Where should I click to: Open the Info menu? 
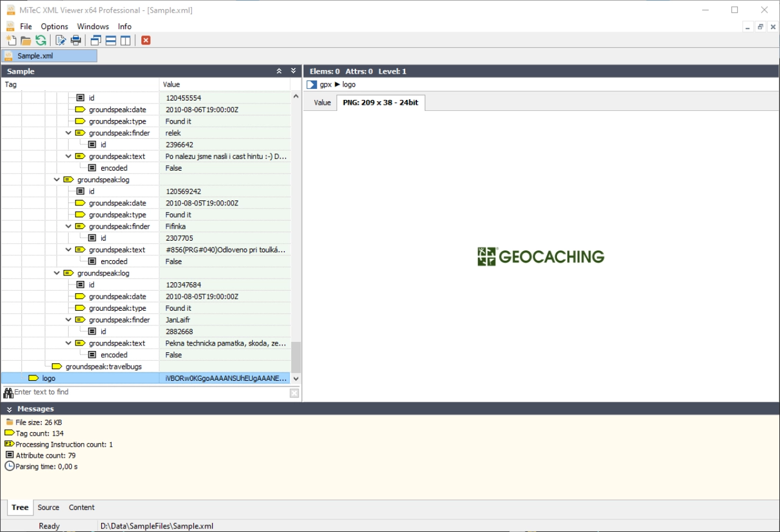point(124,26)
